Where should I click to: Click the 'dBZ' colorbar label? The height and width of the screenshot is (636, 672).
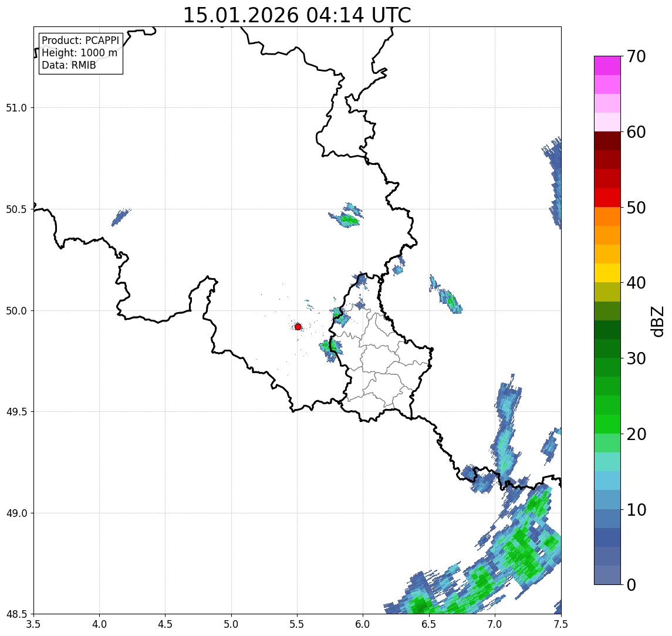click(x=657, y=321)
